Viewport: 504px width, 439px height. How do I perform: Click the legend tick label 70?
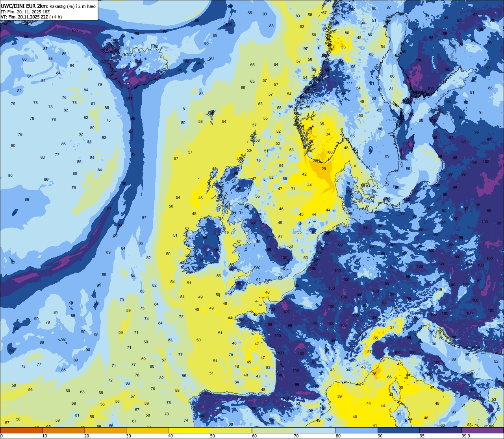296,436
